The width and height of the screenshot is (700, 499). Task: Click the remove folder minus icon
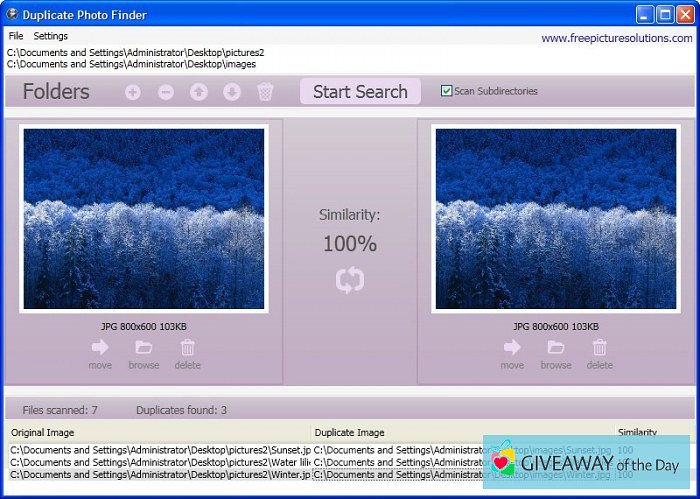click(x=166, y=92)
